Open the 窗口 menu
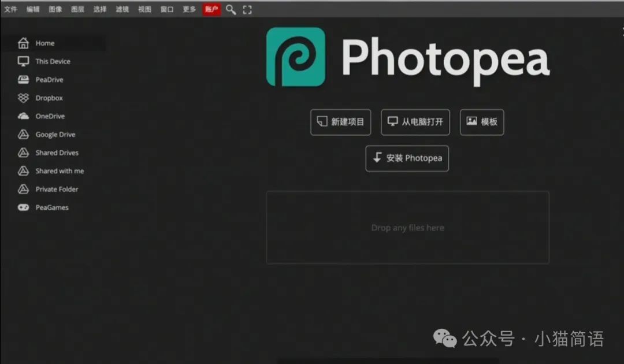This screenshot has width=624, height=364. [167, 9]
